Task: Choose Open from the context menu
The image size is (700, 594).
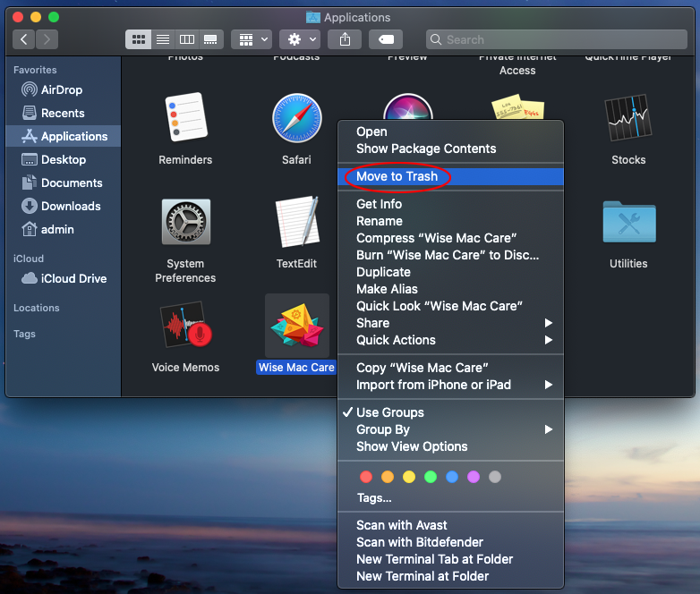Action: coord(451,132)
